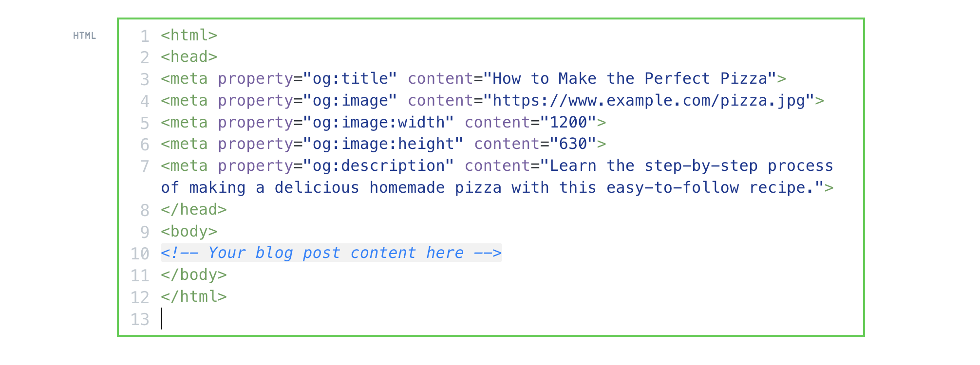The image size is (980, 365).
Task: Click line number 1 in gutter
Action: (145, 36)
